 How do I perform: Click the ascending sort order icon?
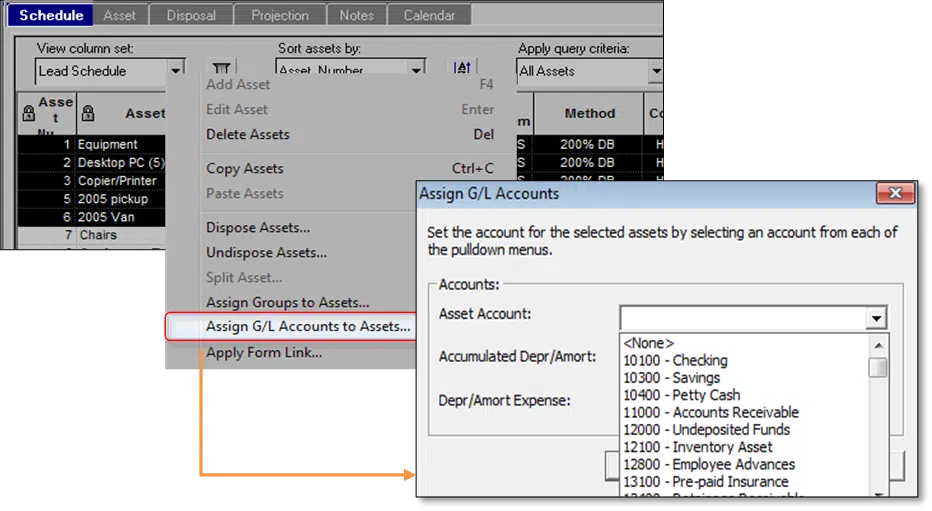(462, 67)
